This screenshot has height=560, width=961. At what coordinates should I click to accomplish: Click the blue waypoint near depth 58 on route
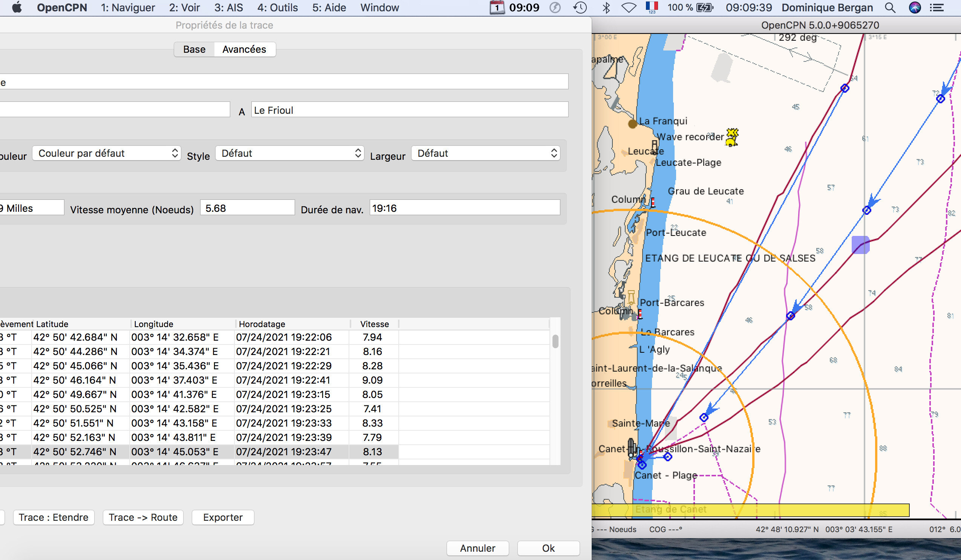[x=791, y=316]
